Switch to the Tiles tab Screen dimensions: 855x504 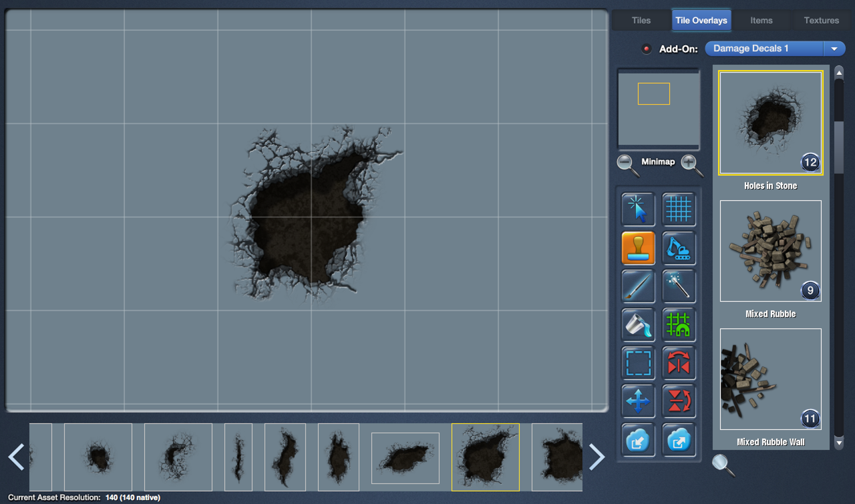click(641, 21)
